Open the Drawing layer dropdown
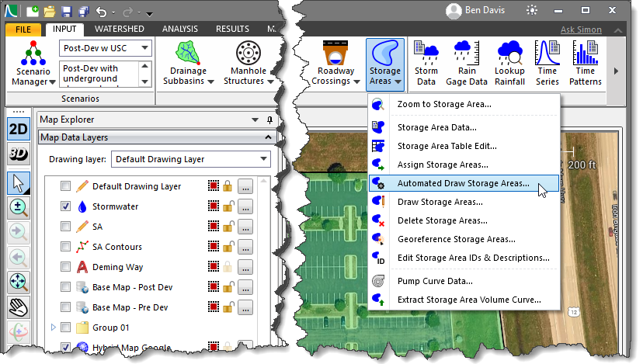Screen dimensions: 643x364 coord(264,159)
